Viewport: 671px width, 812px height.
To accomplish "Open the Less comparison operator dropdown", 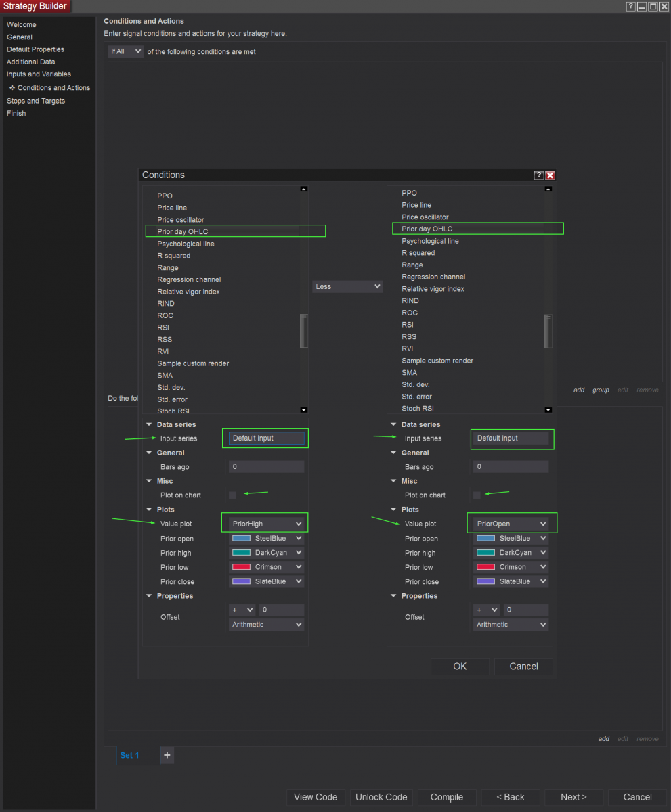I will pyautogui.click(x=347, y=287).
